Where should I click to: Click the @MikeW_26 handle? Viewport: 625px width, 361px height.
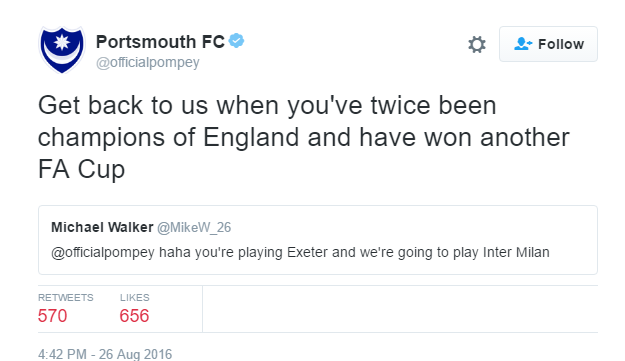194,228
